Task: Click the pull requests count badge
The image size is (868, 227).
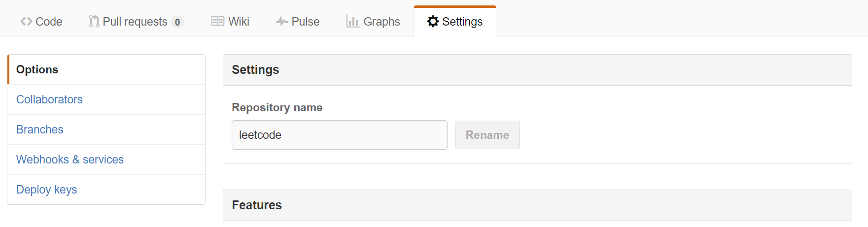Action: [x=177, y=22]
